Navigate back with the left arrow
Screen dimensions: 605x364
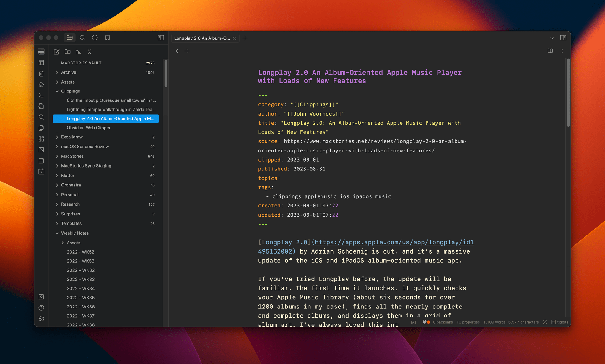pos(177,51)
